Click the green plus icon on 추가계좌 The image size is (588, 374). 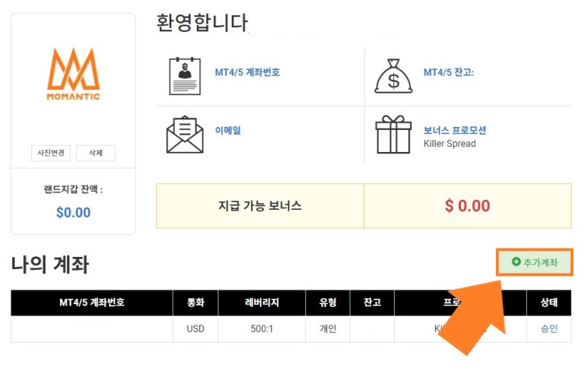click(x=516, y=261)
